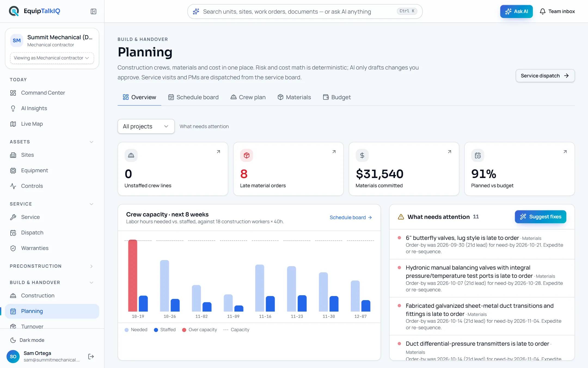Open the Equipment page
Screen dimensions: 588x368
(52, 170)
